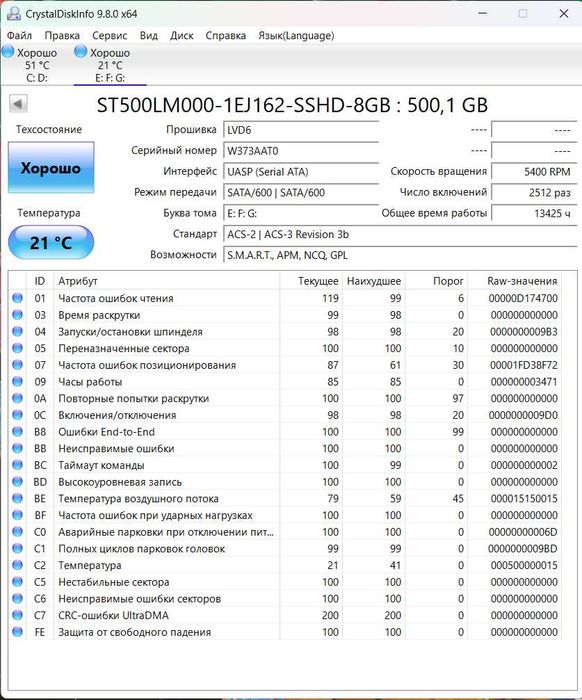Screen dimensions: 582x700
Task: Click the interface field UASP (Serial ATA)
Action: pos(300,171)
